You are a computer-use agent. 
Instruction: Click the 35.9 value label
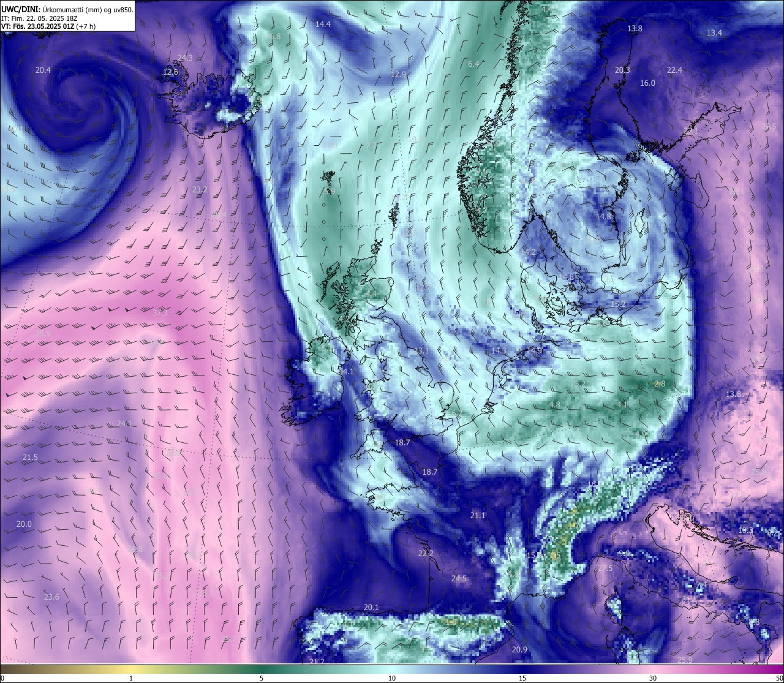43,334
